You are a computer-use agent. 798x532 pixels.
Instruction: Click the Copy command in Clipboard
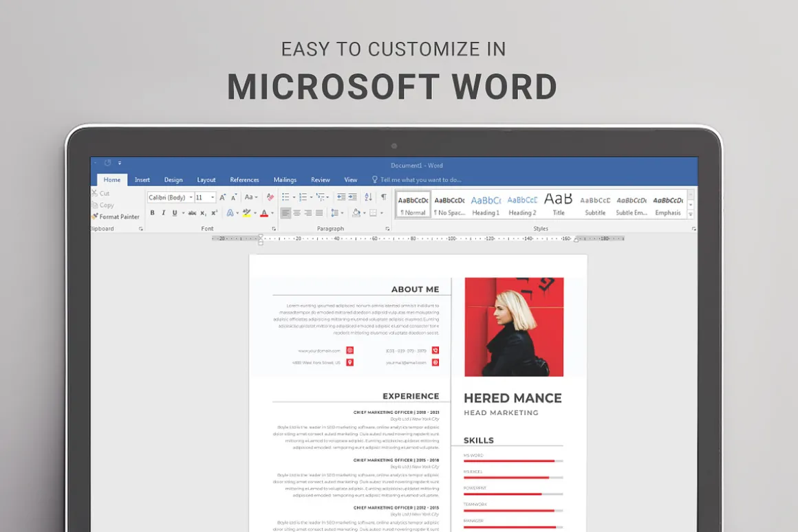pyautogui.click(x=103, y=205)
